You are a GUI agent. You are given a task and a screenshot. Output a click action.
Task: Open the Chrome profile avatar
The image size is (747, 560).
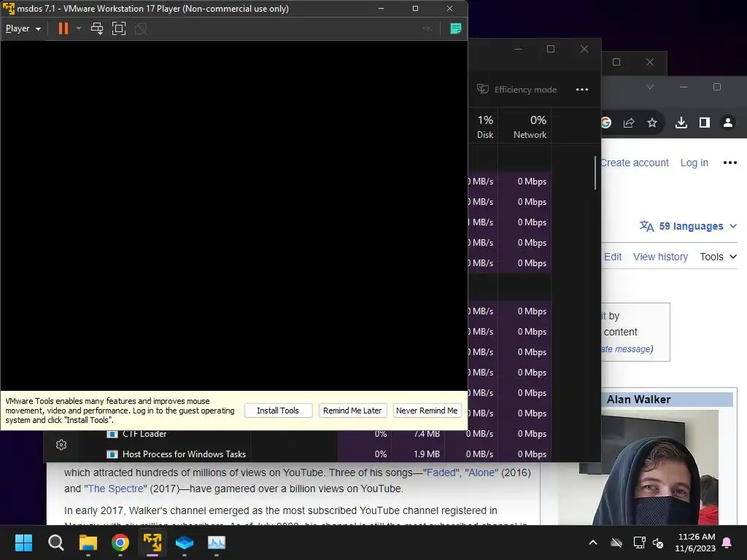tap(728, 122)
